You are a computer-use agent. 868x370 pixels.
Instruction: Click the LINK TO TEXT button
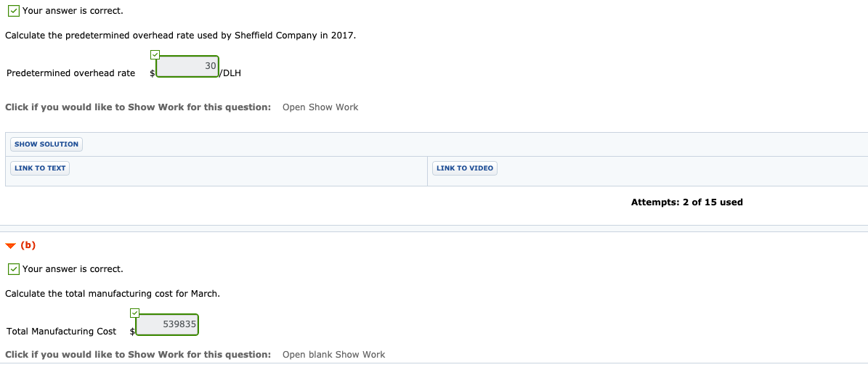(40, 168)
